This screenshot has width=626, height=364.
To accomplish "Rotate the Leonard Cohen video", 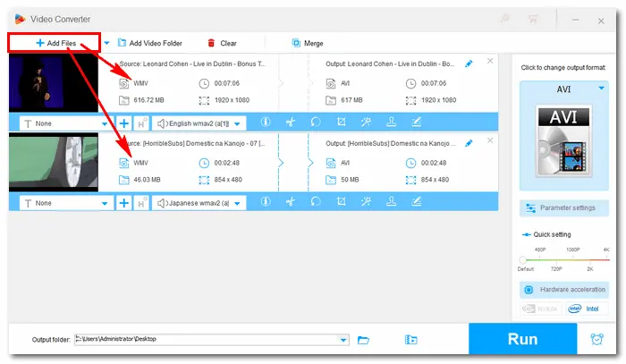I will point(316,122).
